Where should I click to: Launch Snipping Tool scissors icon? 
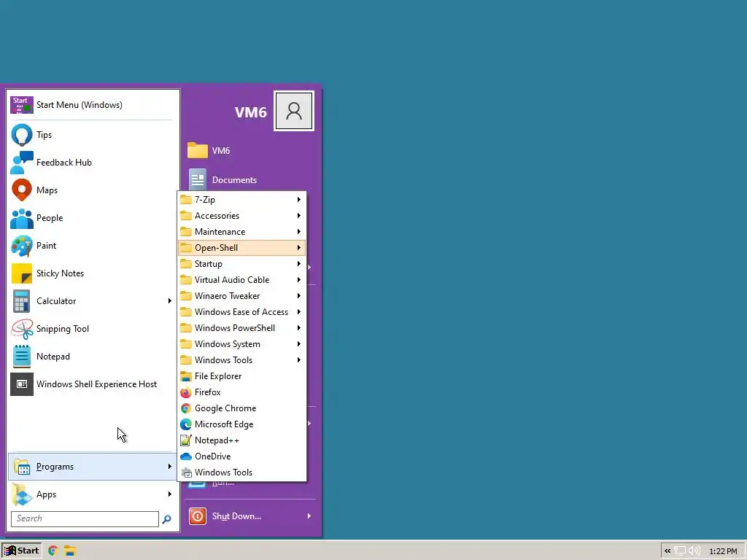tap(21, 329)
